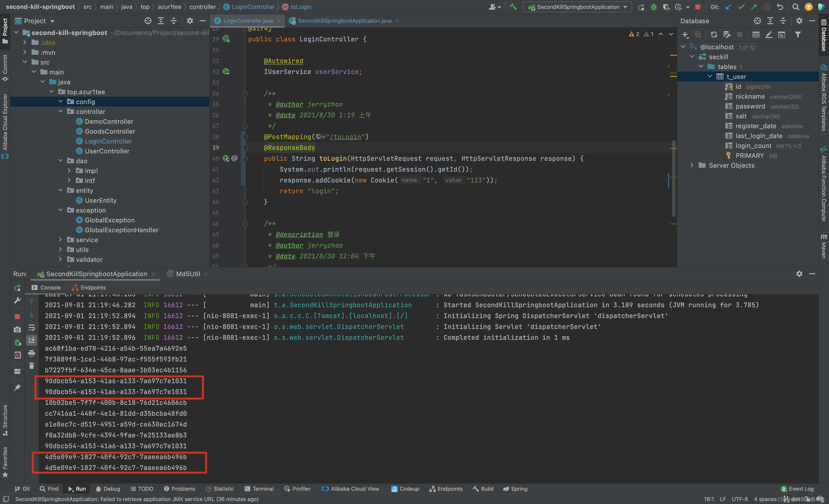
Task: Click the Debug bug icon in top toolbar
Action: pyautogui.click(x=653, y=7)
